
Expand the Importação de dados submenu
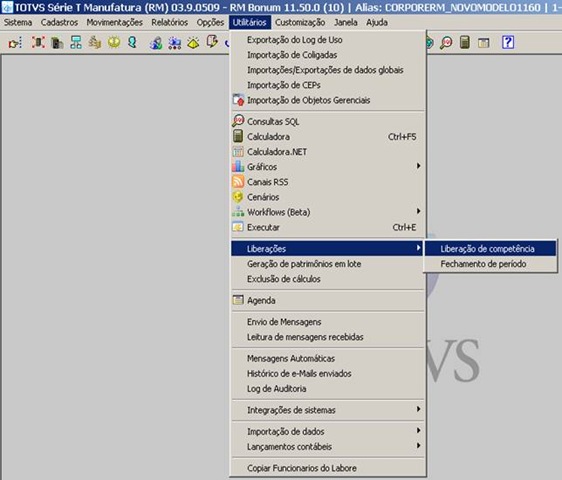pos(328,431)
